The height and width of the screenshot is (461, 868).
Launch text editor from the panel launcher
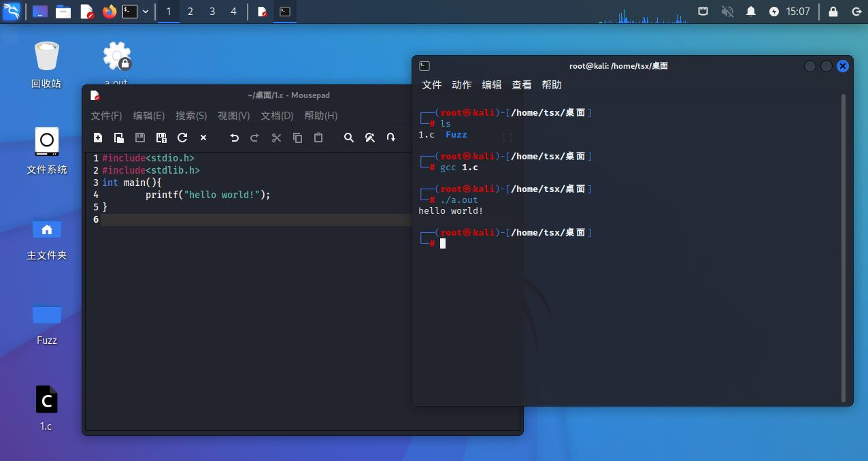coord(86,12)
